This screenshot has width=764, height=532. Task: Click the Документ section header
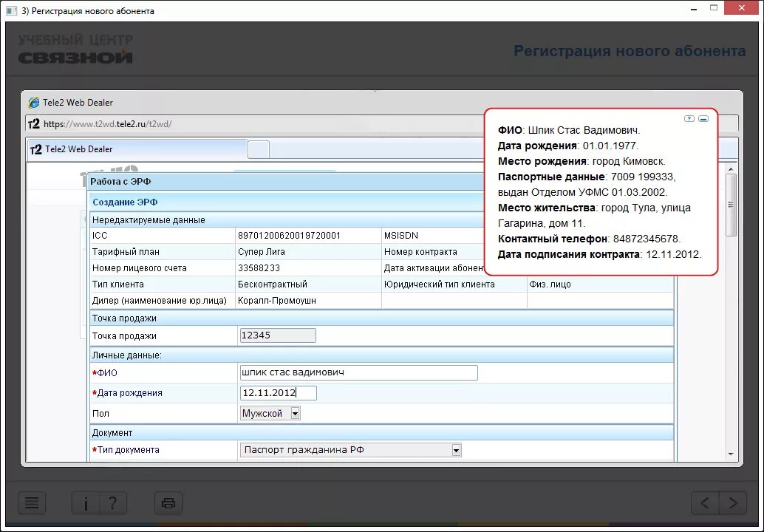[112, 432]
